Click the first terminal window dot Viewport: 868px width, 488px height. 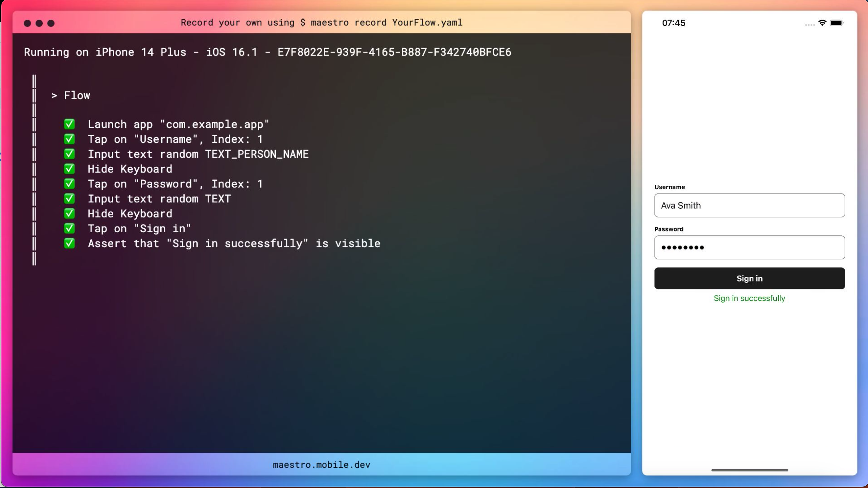click(28, 23)
